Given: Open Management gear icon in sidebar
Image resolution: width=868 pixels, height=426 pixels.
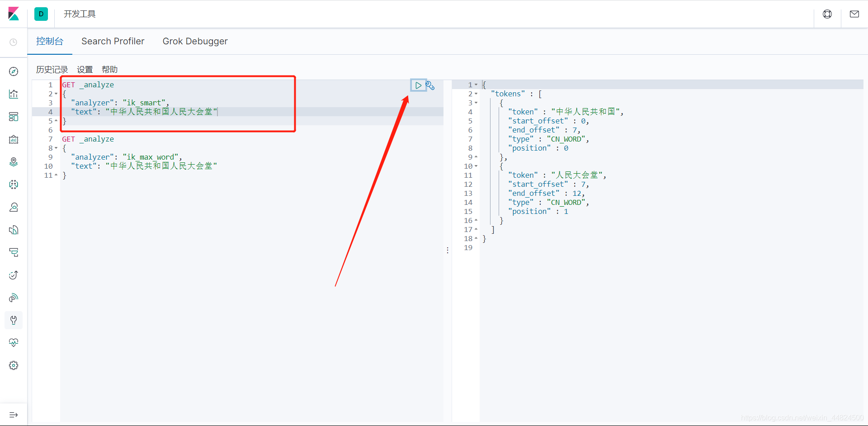Looking at the screenshot, I should pyautogui.click(x=14, y=365).
